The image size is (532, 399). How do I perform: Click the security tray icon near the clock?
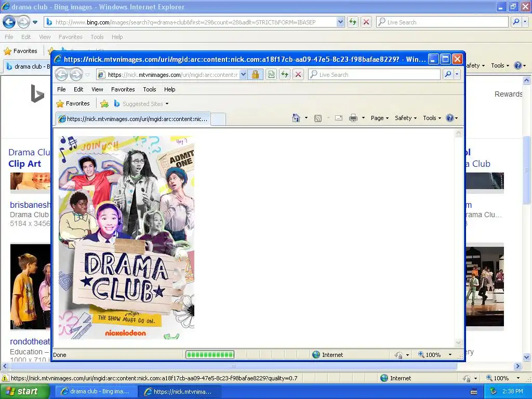pos(494,391)
